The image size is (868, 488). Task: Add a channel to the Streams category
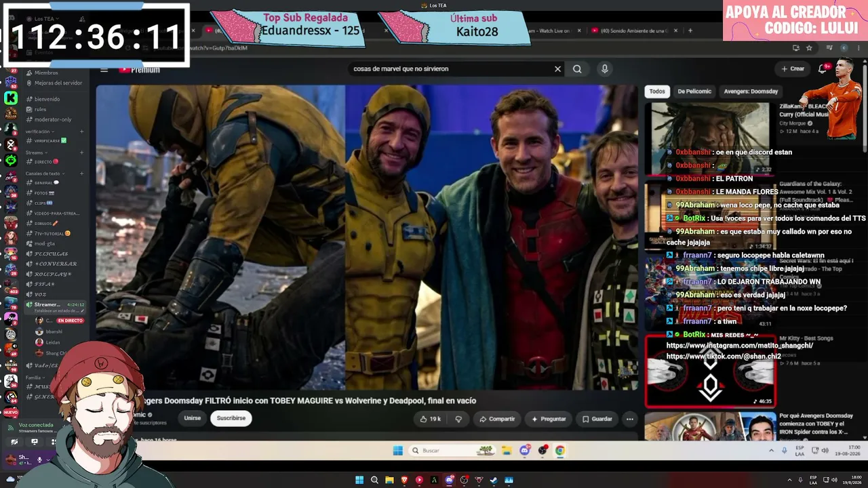tap(81, 152)
